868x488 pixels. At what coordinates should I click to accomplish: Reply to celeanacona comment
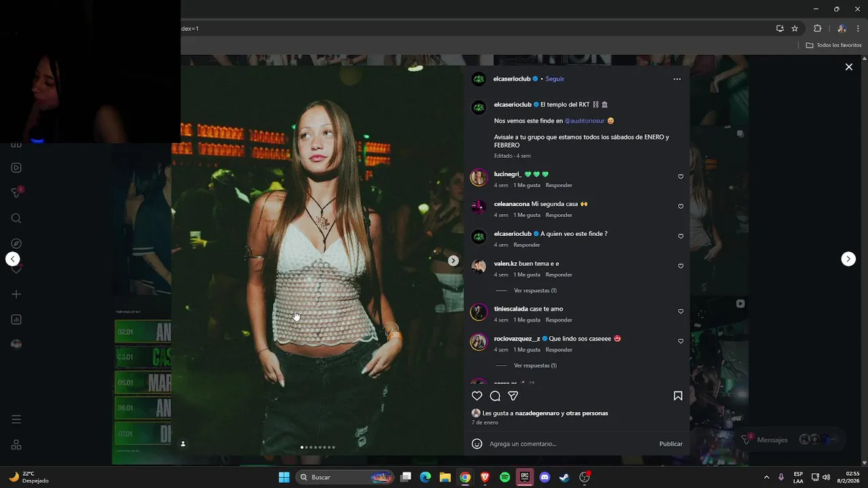click(559, 215)
